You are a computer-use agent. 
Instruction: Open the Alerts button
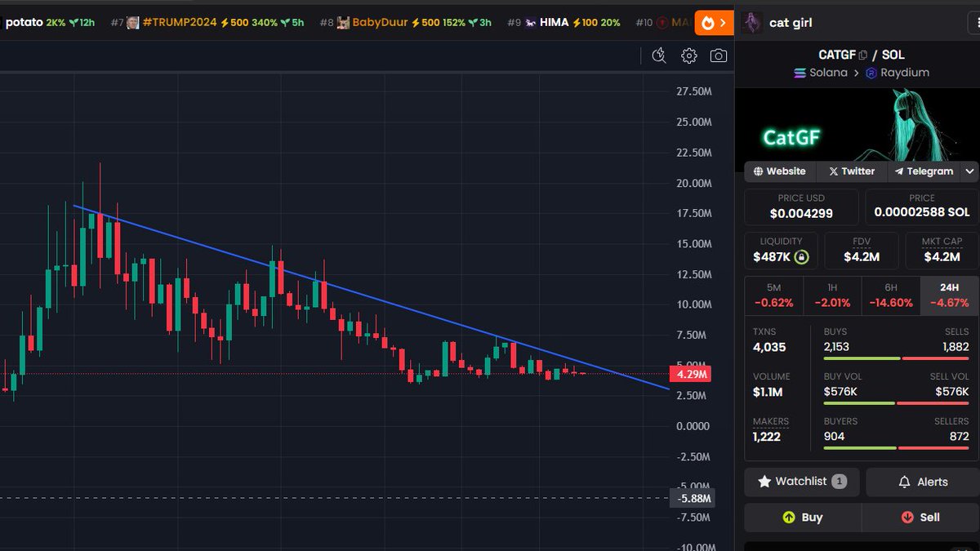[x=923, y=482]
